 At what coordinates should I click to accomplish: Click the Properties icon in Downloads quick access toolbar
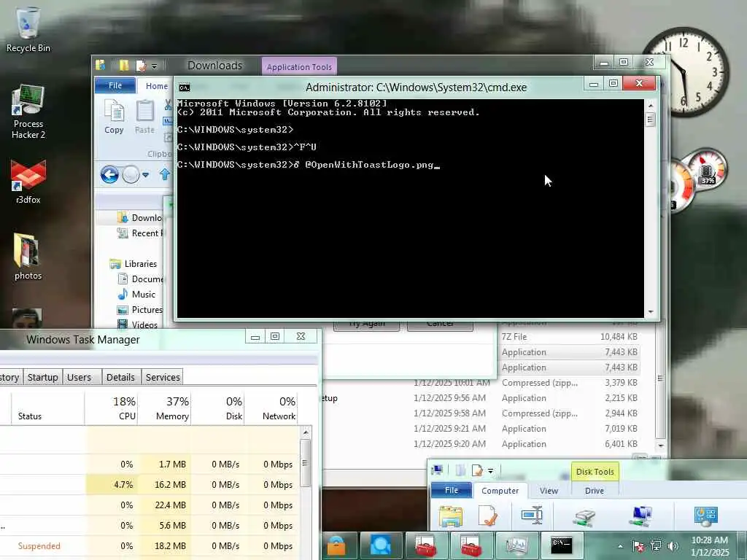point(141,65)
